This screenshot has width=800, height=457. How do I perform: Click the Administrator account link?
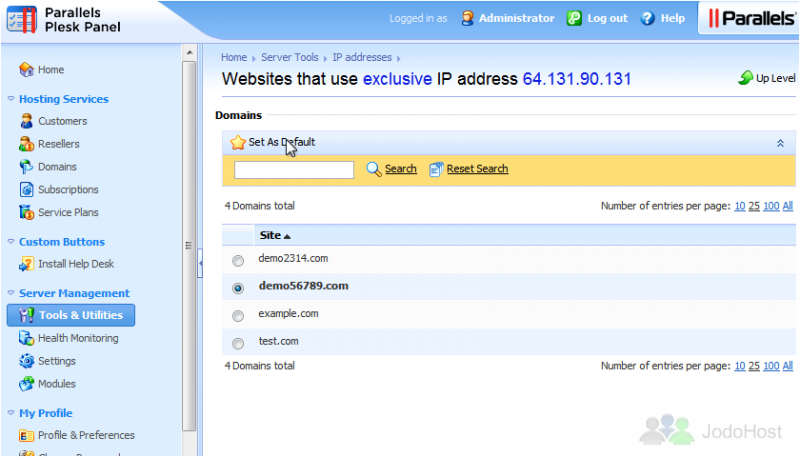(x=516, y=18)
